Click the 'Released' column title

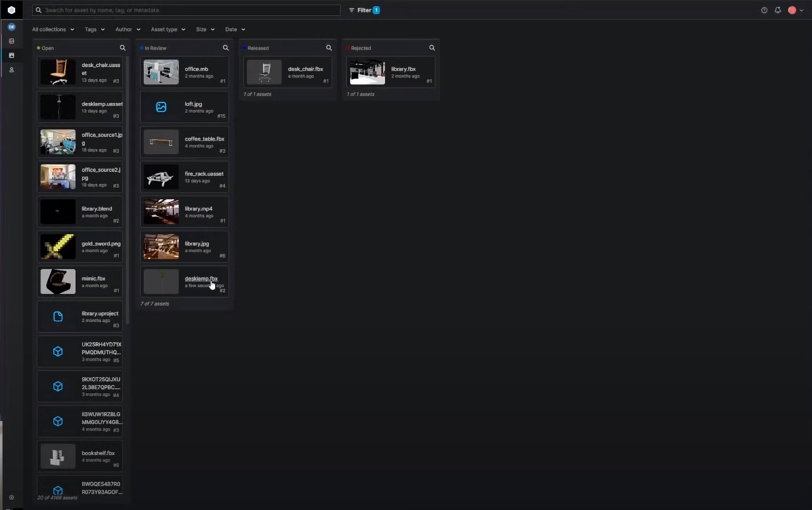[258, 48]
